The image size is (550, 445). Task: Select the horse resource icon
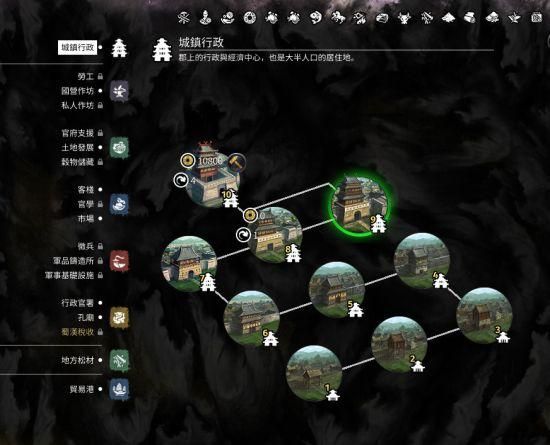[338, 17]
